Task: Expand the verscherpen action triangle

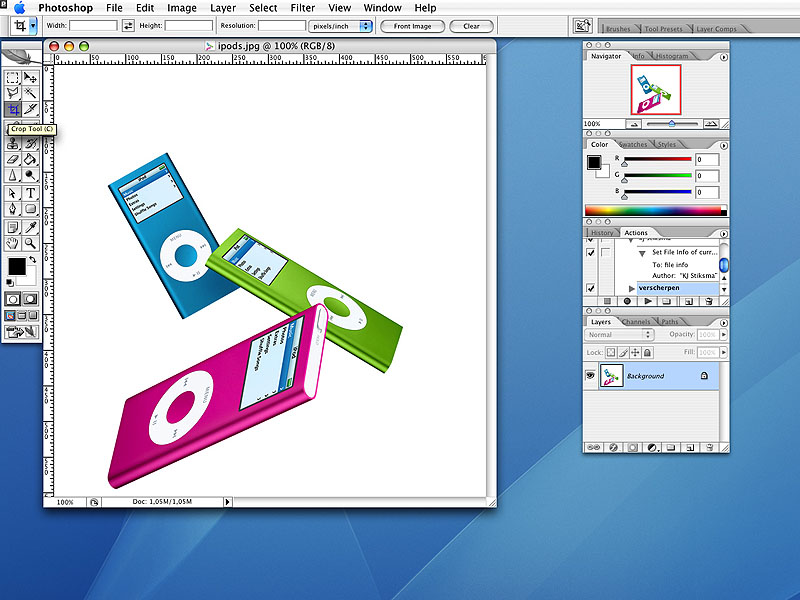Action: tap(631, 288)
